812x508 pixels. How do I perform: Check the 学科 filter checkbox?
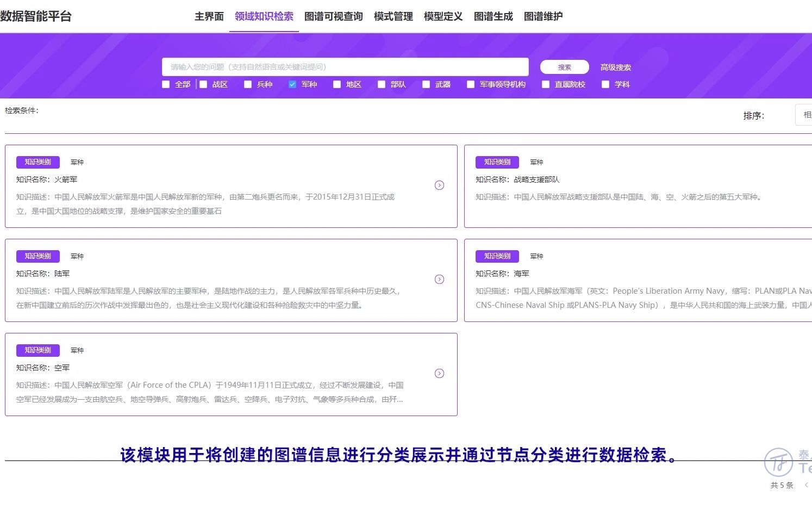(605, 84)
